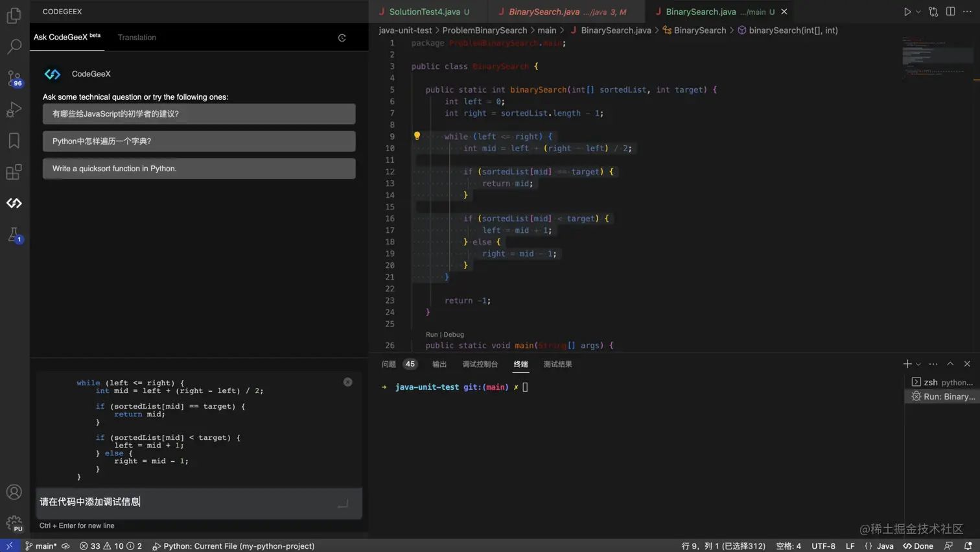Open the Extensions view in activity bar
The width and height of the screenshot is (980, 552).
tap(14, 172)
